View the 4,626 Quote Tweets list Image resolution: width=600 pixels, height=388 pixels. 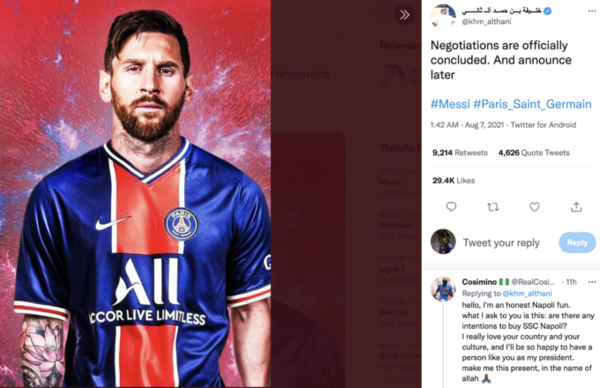pyautogui.click(x=534, y=153)
